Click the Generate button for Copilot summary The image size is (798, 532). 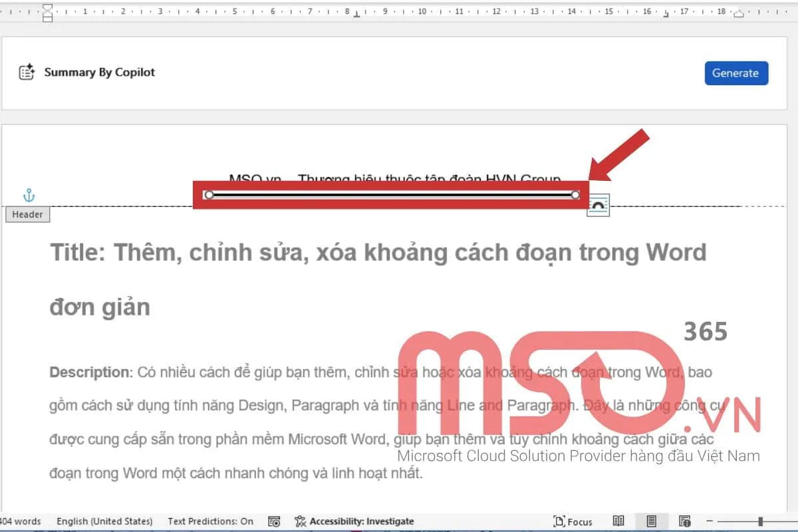[x=735, y=73]
